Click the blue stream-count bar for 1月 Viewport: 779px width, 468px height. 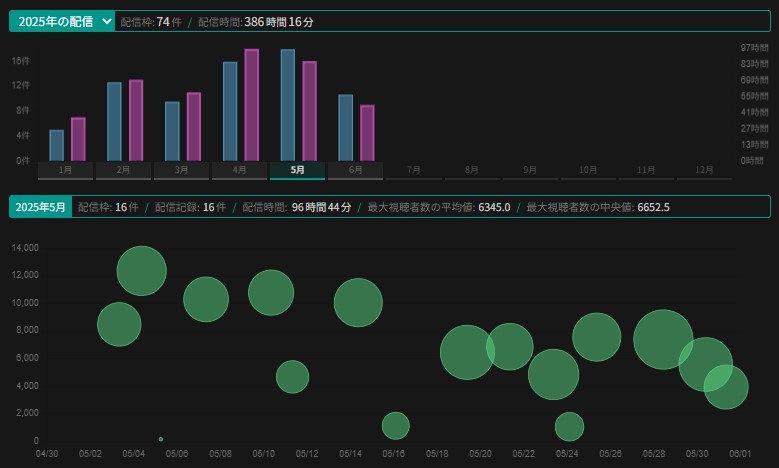tap(57, 146)
